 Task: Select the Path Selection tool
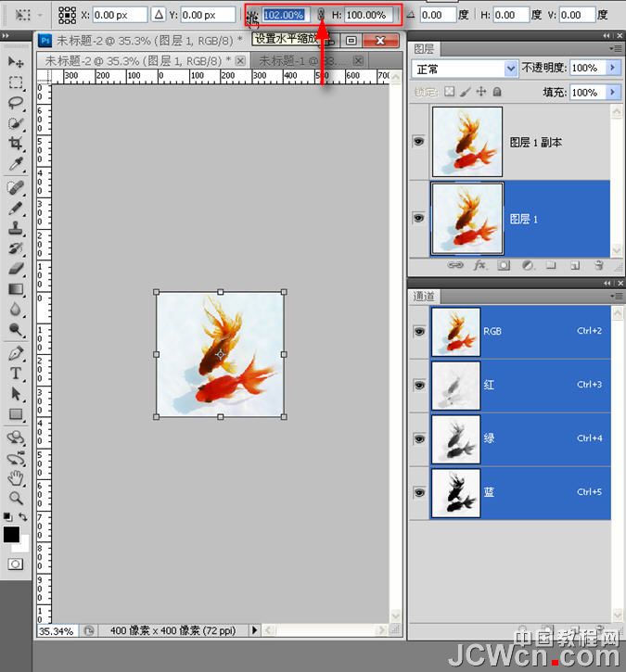[16, 394]
